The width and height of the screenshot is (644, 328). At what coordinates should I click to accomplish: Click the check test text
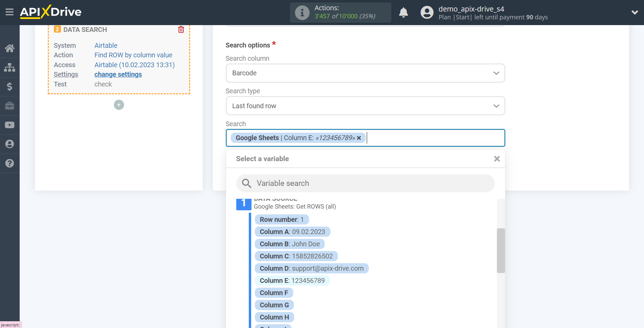click(103, 84)
